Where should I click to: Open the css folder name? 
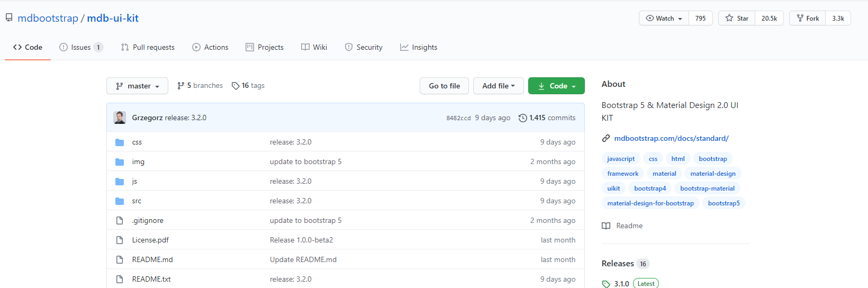pos(137,142)
